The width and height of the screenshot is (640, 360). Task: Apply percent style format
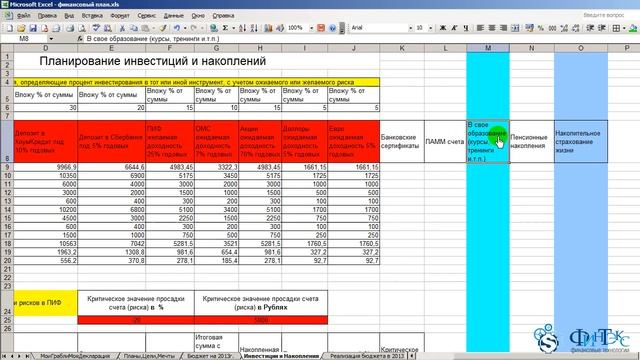point(541,28)
